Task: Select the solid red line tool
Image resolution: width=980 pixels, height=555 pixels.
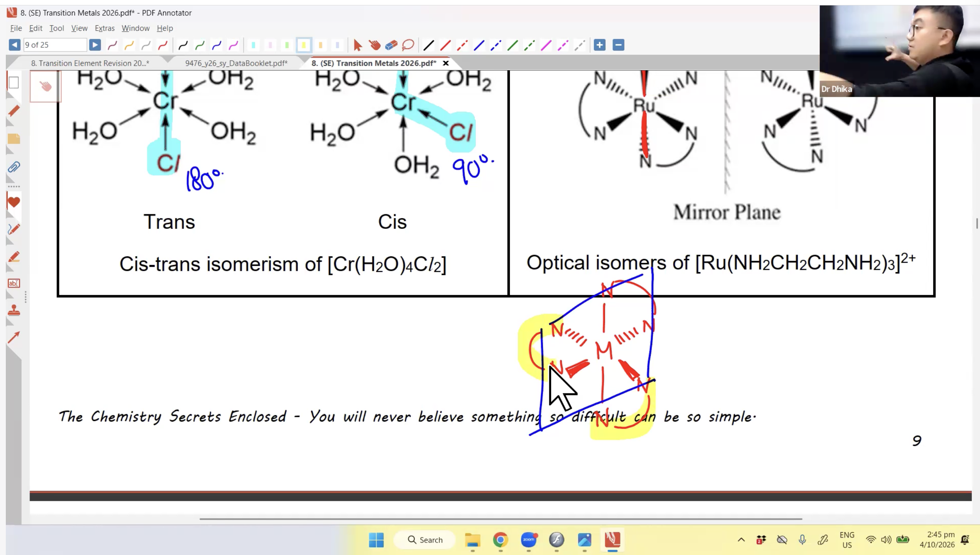Action: (445, 45)
